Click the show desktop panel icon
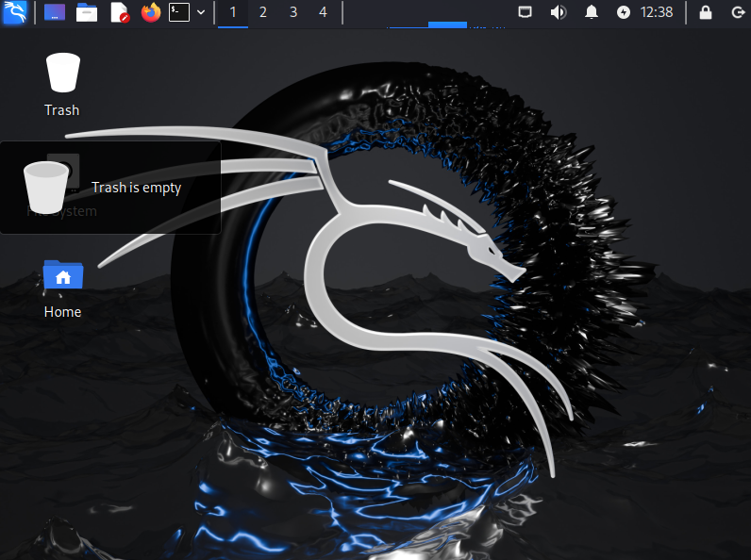The width and height of the screenshot is (751, 560). point(55,12)
